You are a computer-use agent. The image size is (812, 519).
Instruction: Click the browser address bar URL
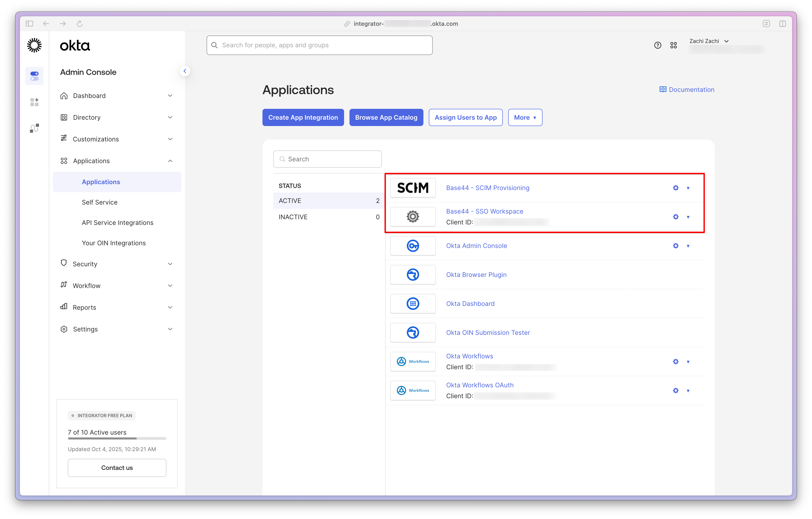406,24
